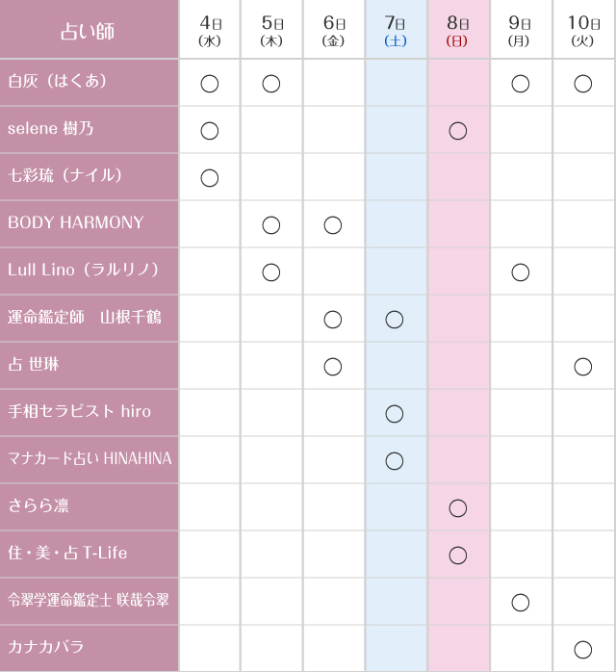Image resolution: width=616 pixels, height=672 pixels.
Task: Open the 白灰（はくあ）fortune teller name
Action: pyautogui.click(x=58, y=82)
